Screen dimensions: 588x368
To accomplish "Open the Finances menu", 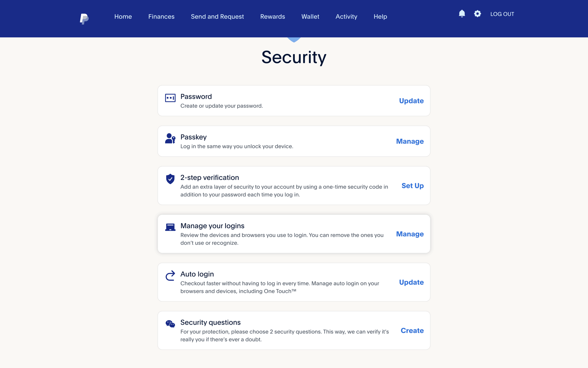I will point(161,17).
